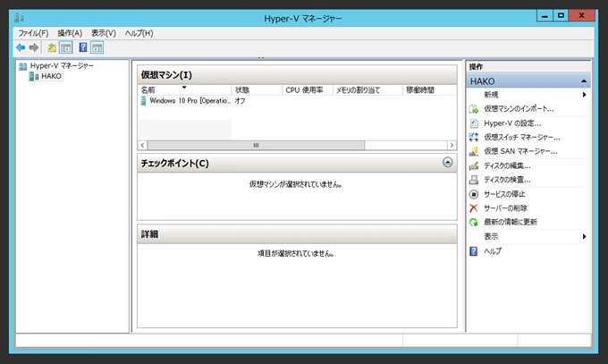Image resolution: width=608 pixels, height=364 pixels.
Task: Click the 仮想スイッチ マネージャー icon
Action: tap(474, 138)
